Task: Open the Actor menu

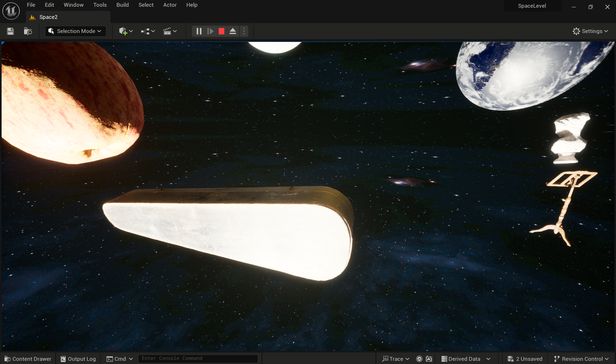Action: [170, 5]
